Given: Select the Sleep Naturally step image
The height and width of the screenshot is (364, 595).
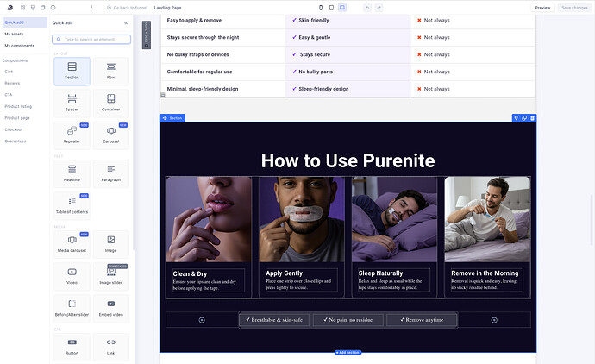Looking at the screenshot, I should (x=394, y=219).
